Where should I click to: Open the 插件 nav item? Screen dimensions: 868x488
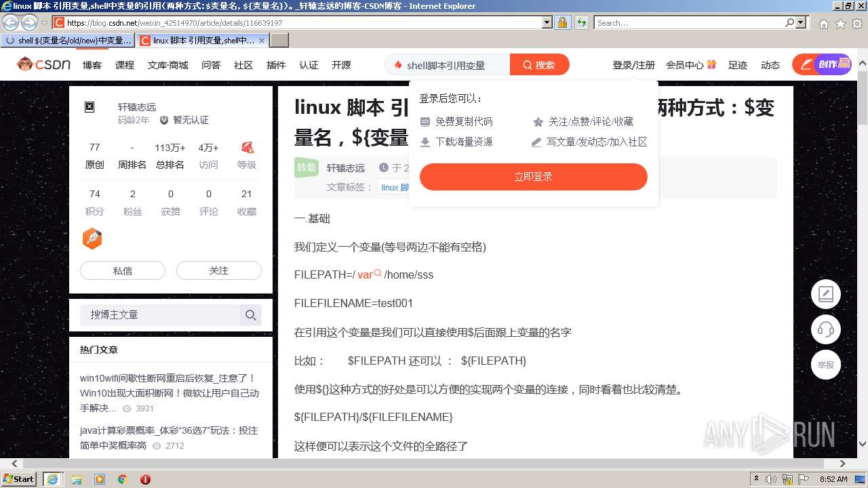[276, 65]
